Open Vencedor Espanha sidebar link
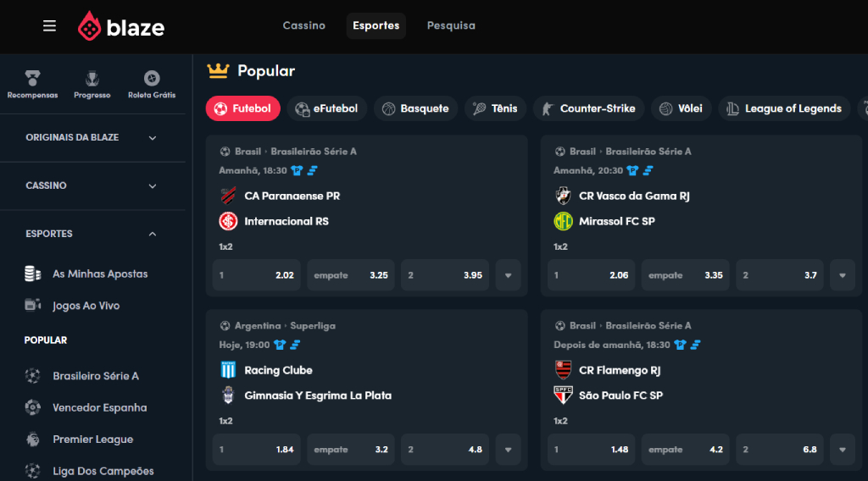 (x=100, y=407)
